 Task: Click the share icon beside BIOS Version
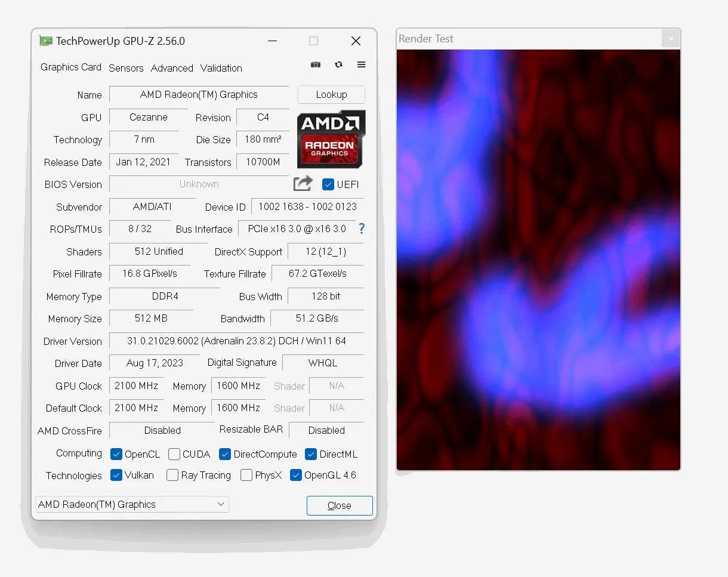(303, 184)
